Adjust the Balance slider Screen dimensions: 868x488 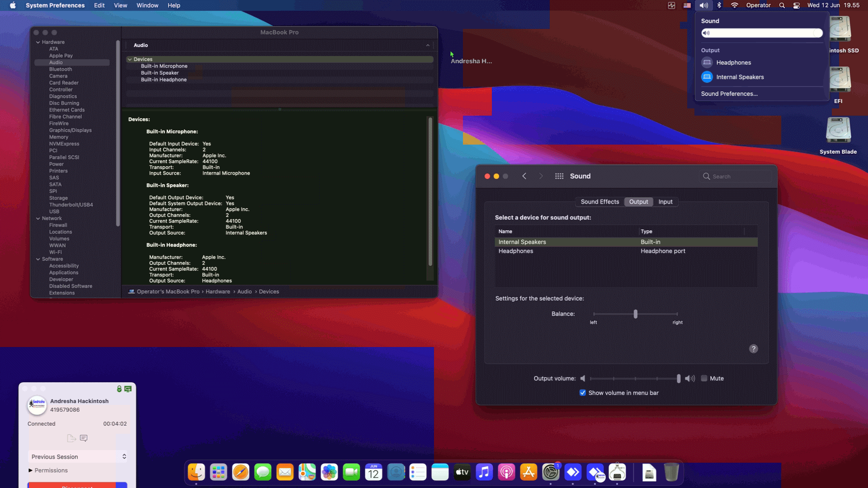pos(635,314)
